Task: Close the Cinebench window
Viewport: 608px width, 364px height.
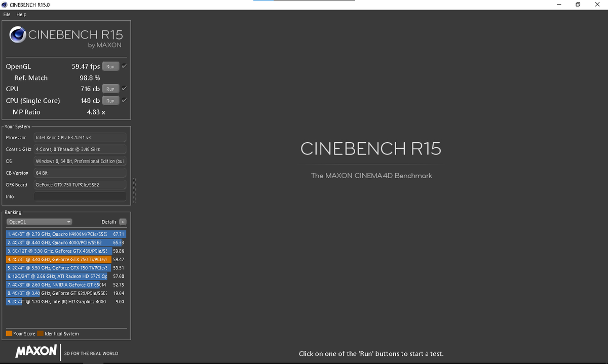Action: tap(597, 5)
